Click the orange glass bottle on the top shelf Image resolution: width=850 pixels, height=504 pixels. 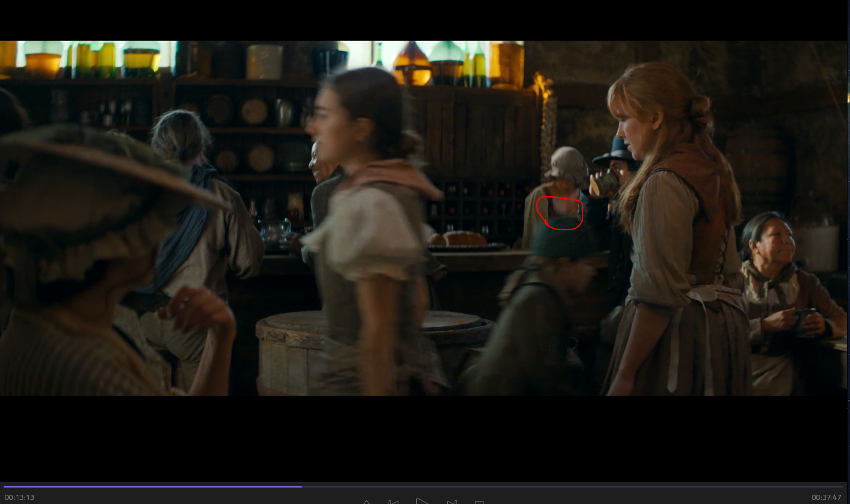[412, 64]
